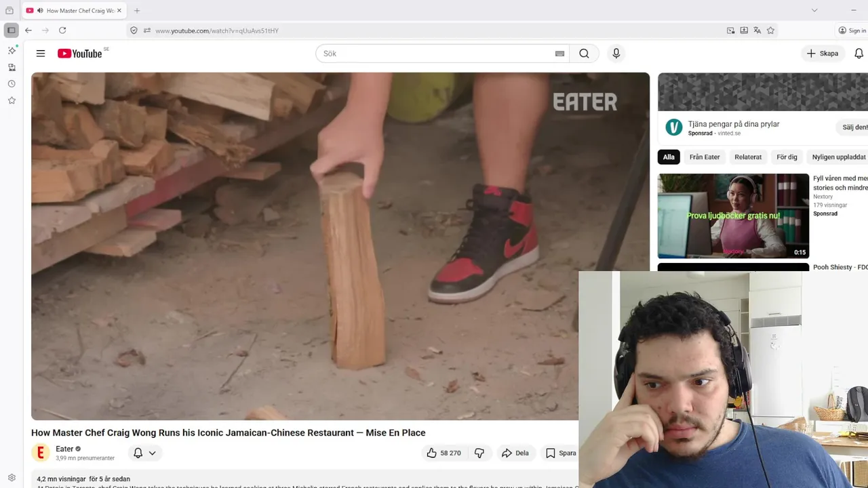
Task: Click the Nextory ad title text
Action: 840,183
